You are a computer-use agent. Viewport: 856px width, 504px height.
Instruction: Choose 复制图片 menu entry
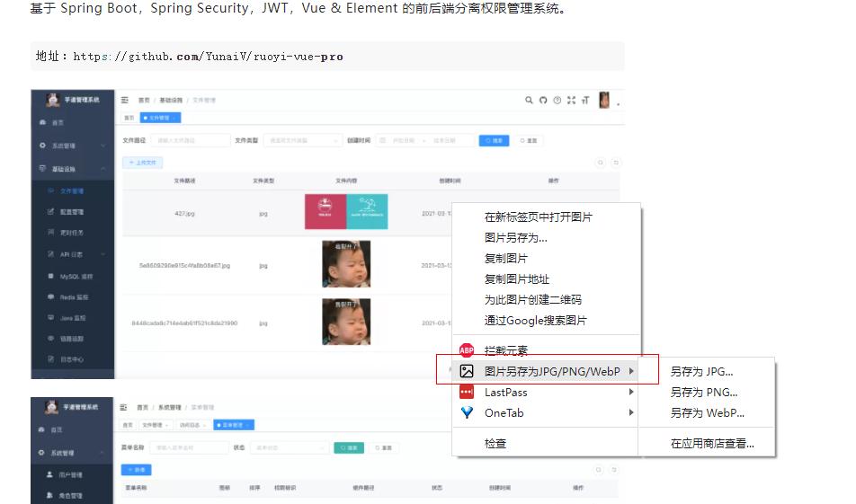[506, 259]
